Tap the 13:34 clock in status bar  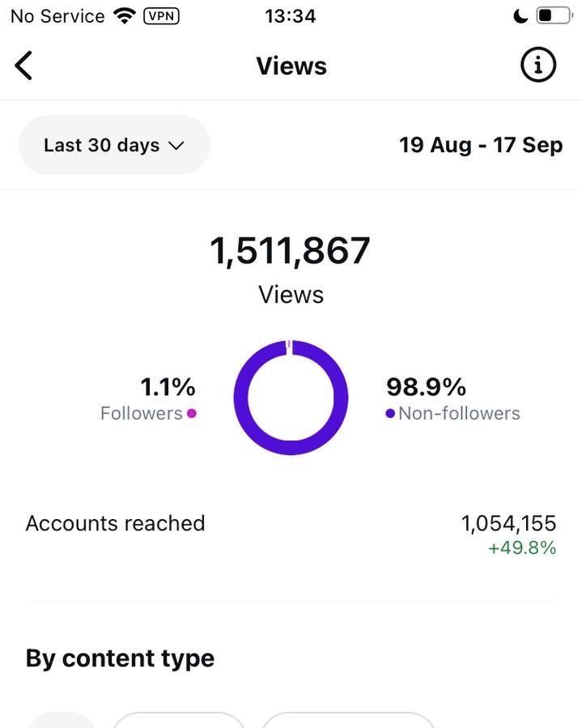point(291,15)
